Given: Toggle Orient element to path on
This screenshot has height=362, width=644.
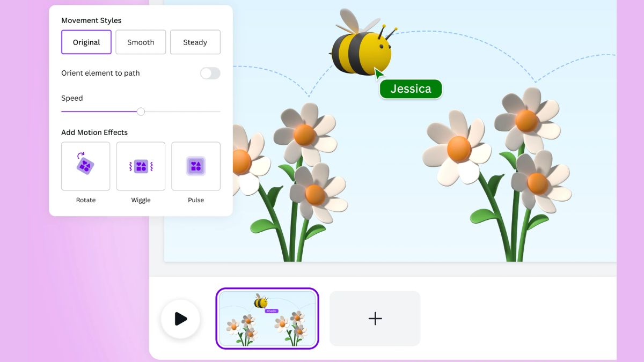Looking at the screenshot, I should click(209, 73).
